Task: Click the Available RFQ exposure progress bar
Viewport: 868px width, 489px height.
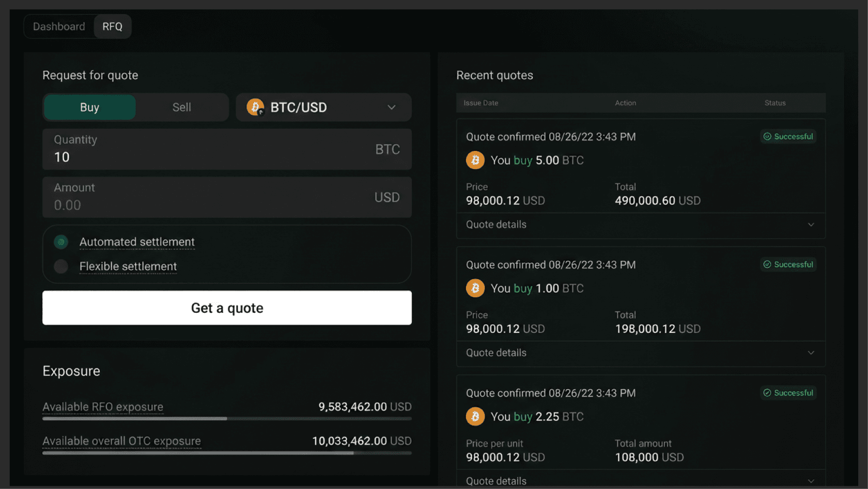Action: [227, 419]
